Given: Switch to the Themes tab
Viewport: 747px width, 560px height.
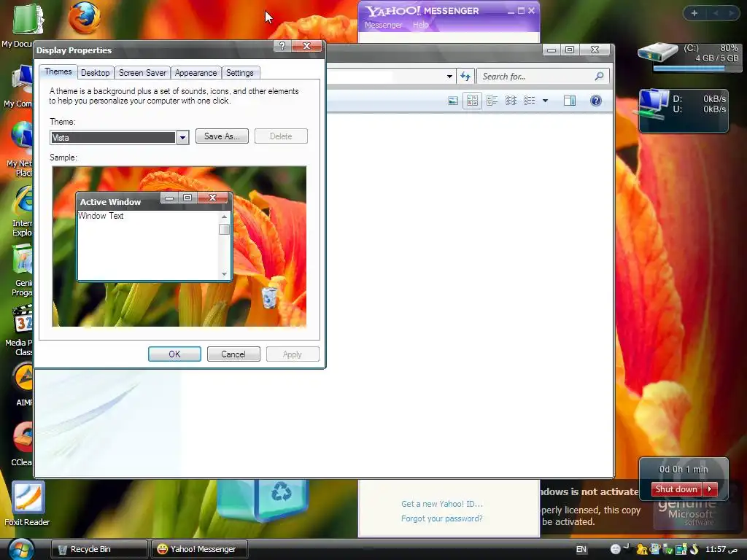Looking at the screenshot, I should (58, 71).
